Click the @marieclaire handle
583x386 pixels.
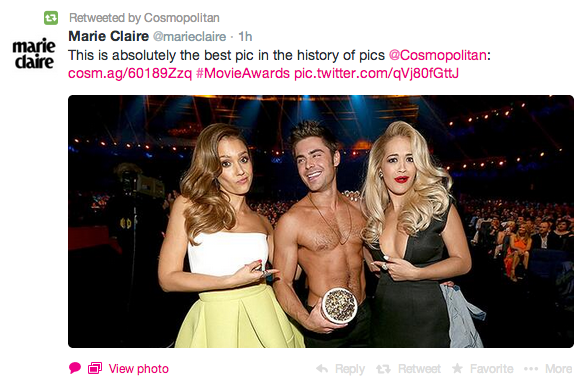[x=189, y=36]
